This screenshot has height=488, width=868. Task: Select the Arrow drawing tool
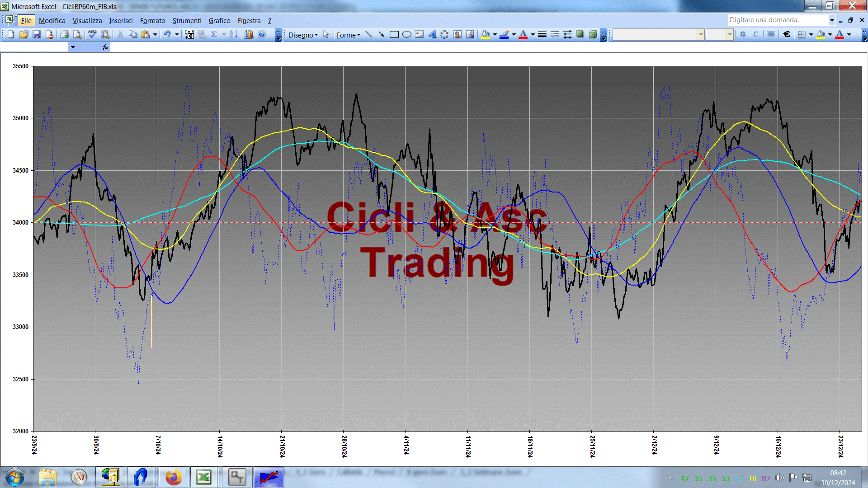381,34
